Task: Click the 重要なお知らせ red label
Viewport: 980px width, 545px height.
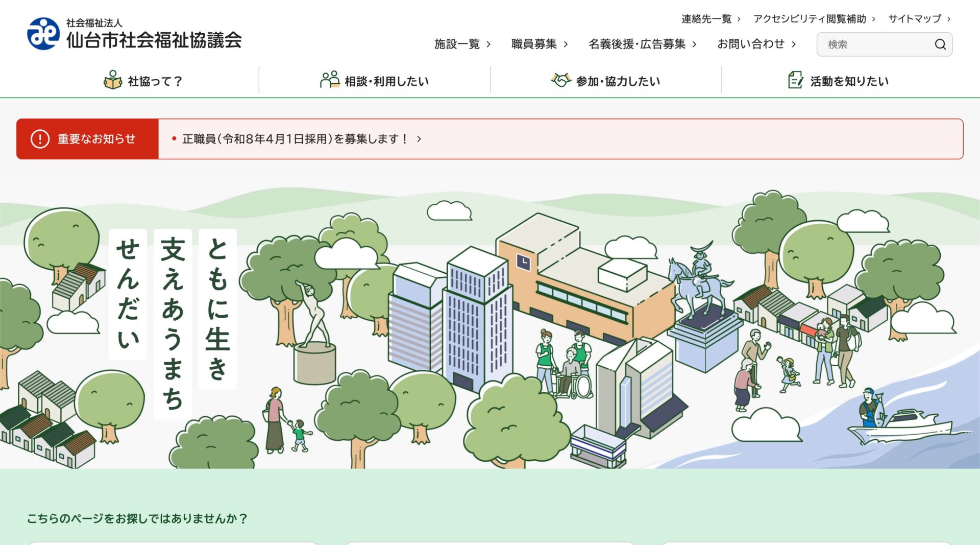Action: point(87,139)
